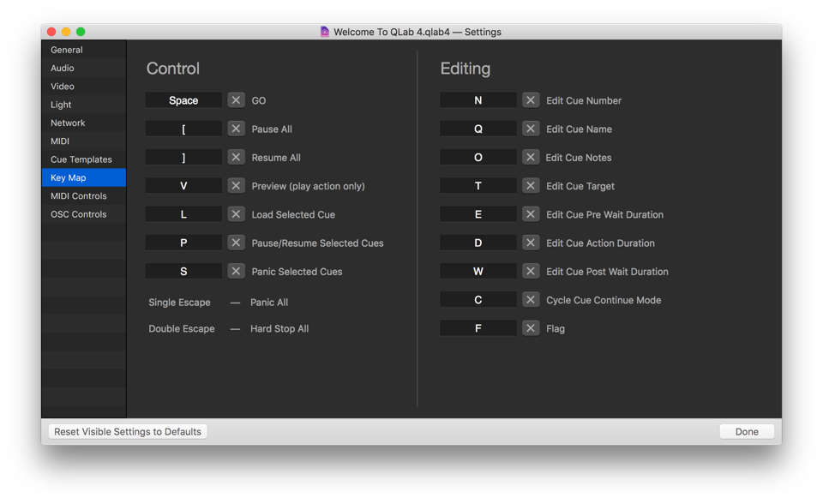Viewport: 823px width, 504px height.
Task: Remove the Pause All key binding
Action: pos(236,129)
